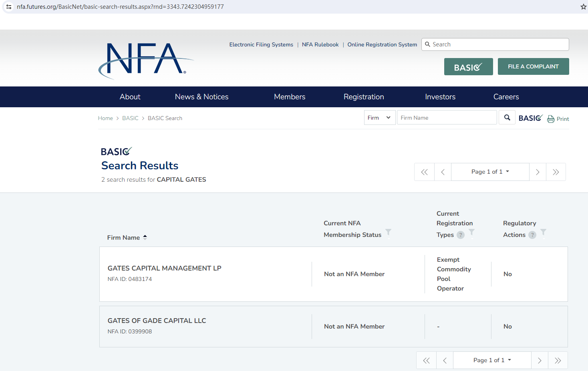Expand top Page 1 of 1 dropdown
Viewport: 588px width, 371px height.
[x=490, y=172]
